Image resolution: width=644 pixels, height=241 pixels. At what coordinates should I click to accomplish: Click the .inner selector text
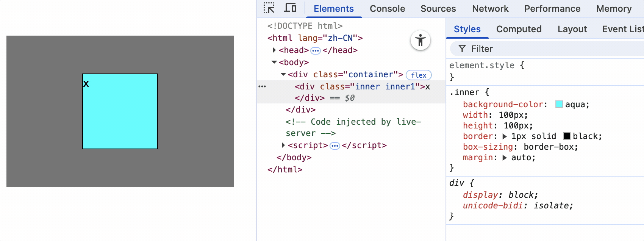coord(464,92)
